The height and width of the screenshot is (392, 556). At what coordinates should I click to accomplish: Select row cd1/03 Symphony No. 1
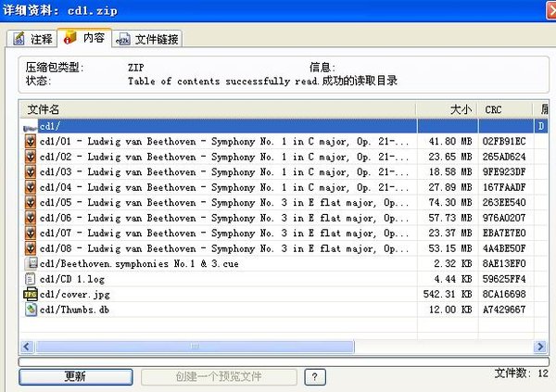pos(284,172)
